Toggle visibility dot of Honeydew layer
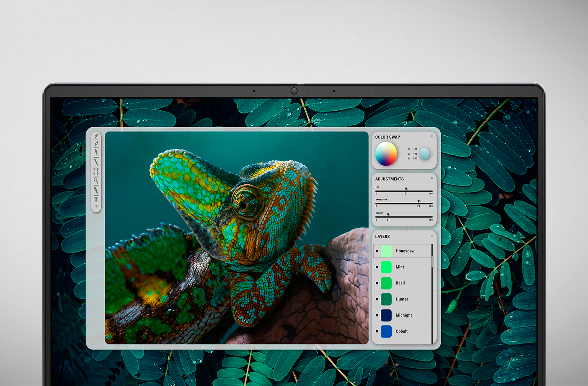 (x=377, y=251)
